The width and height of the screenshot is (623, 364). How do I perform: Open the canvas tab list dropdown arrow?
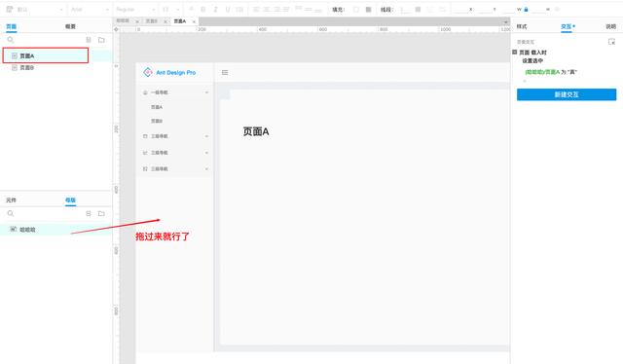(x=506, y=21)
